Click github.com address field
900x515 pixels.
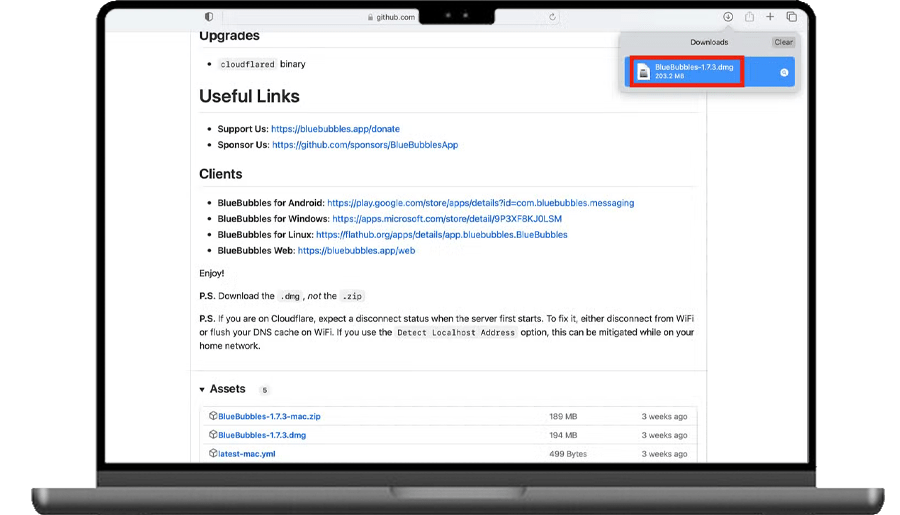coord(390,17)
